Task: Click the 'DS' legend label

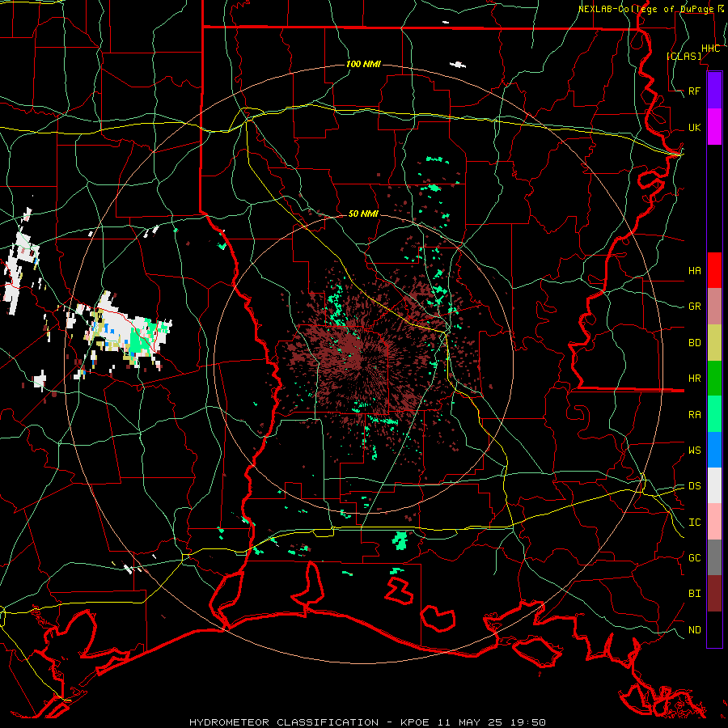Action: click(x=694, y=486)
